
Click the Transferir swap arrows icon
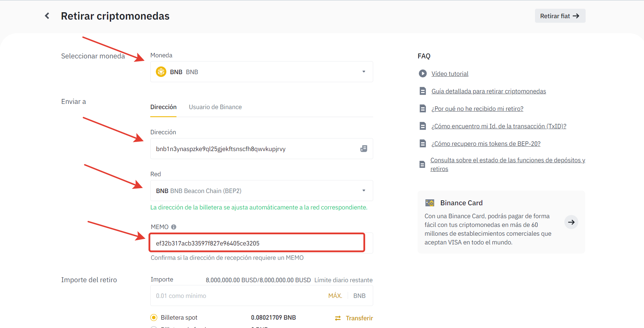338,318
